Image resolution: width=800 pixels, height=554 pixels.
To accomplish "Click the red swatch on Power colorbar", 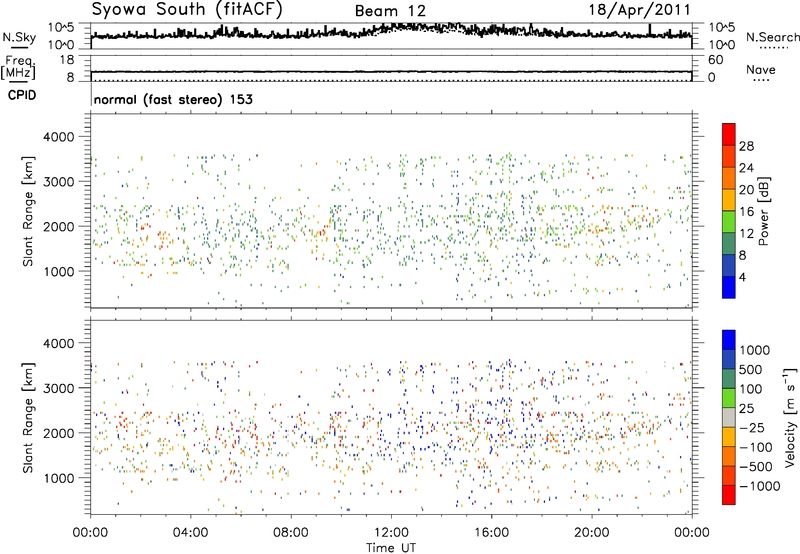I will [x=729, y=134].
